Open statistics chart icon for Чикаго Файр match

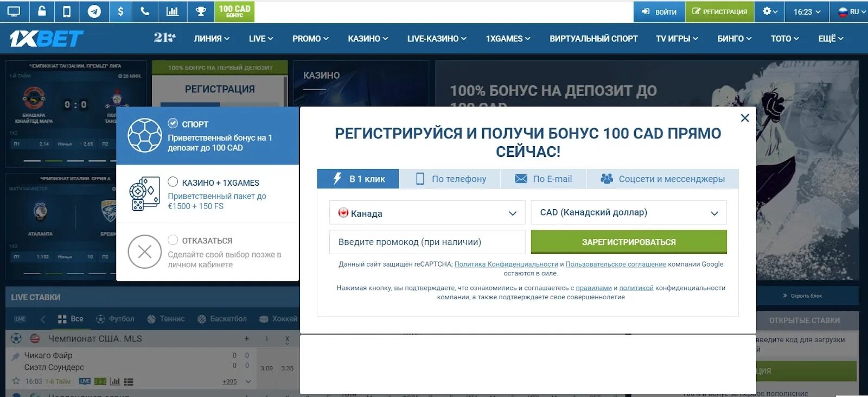(x=114, y=381)
